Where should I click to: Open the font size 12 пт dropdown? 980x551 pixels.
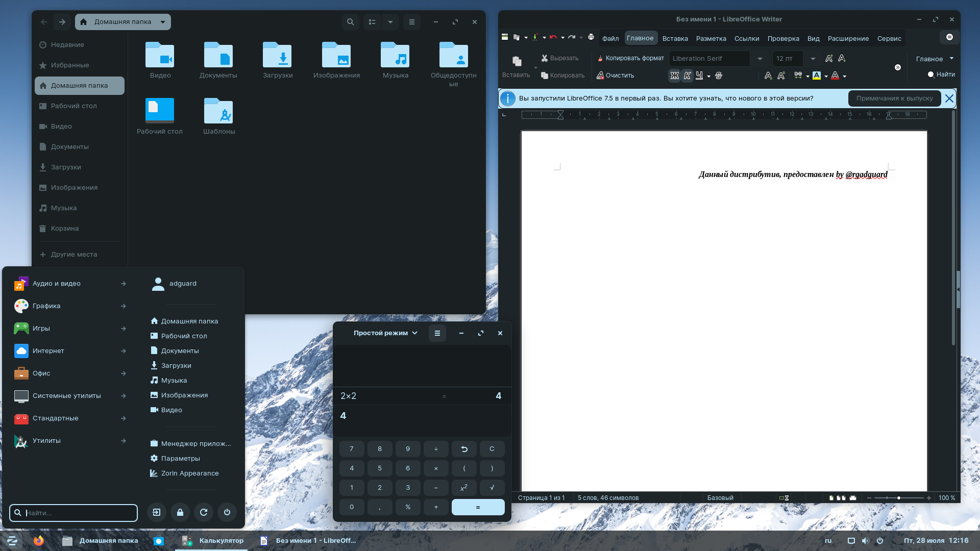[813, 59]
